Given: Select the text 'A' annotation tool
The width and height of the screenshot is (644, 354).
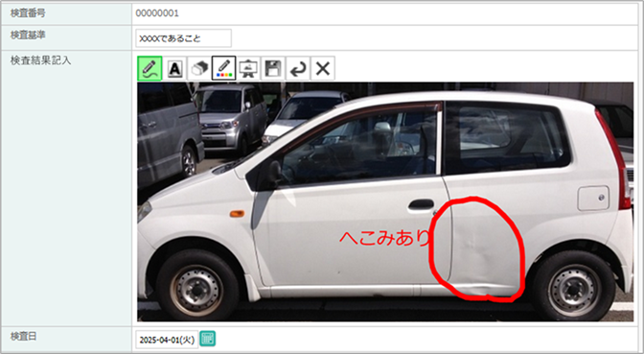Looking at the screenshot, I should click(175, 68).
